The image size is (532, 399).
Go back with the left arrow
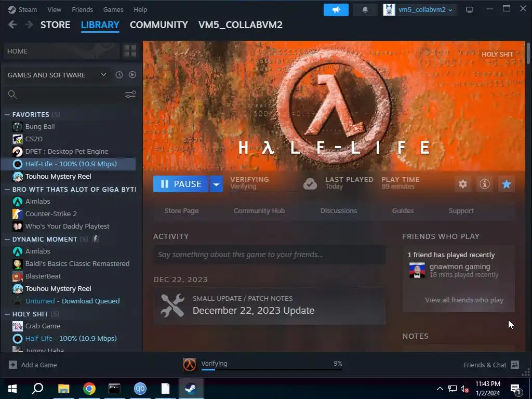(12, 25)
